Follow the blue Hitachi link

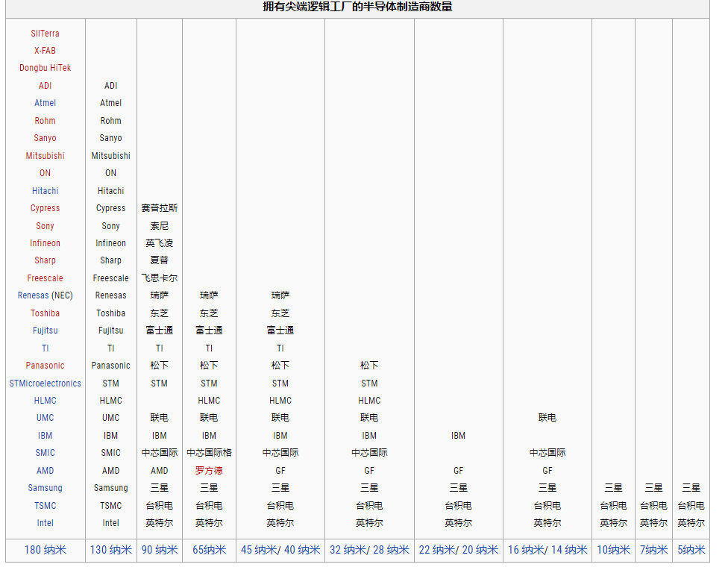click(x=45, y=190)
